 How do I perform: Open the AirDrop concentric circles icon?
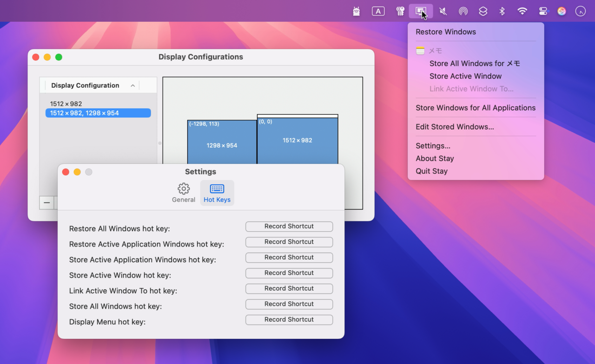pyautogui.click(x=463, y=11)
